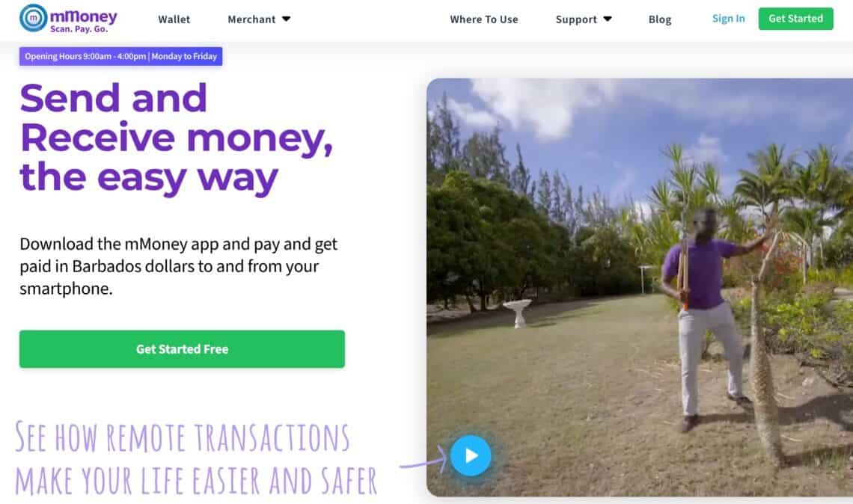
Task: Expand the Support dropdown arrow
Action: coord(608,19)
